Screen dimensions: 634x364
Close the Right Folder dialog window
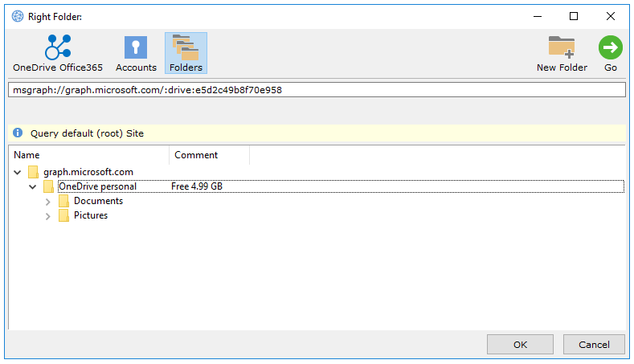[x=610, y=16]
